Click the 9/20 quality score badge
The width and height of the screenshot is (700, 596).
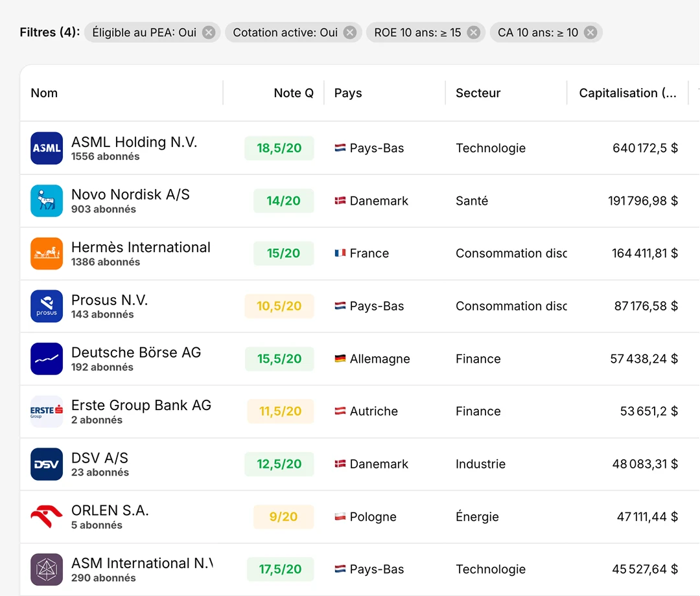pyautogui.click(x=283, y=516)
